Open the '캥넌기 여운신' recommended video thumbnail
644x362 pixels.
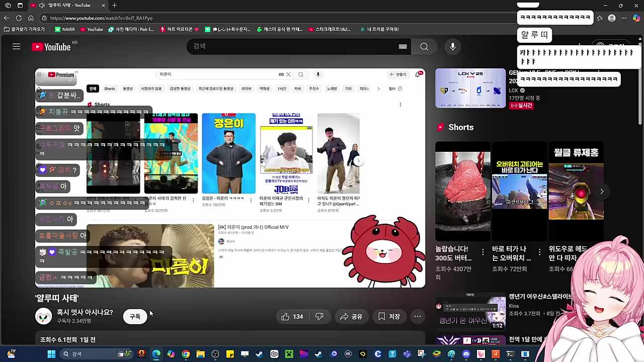(470, 312)
